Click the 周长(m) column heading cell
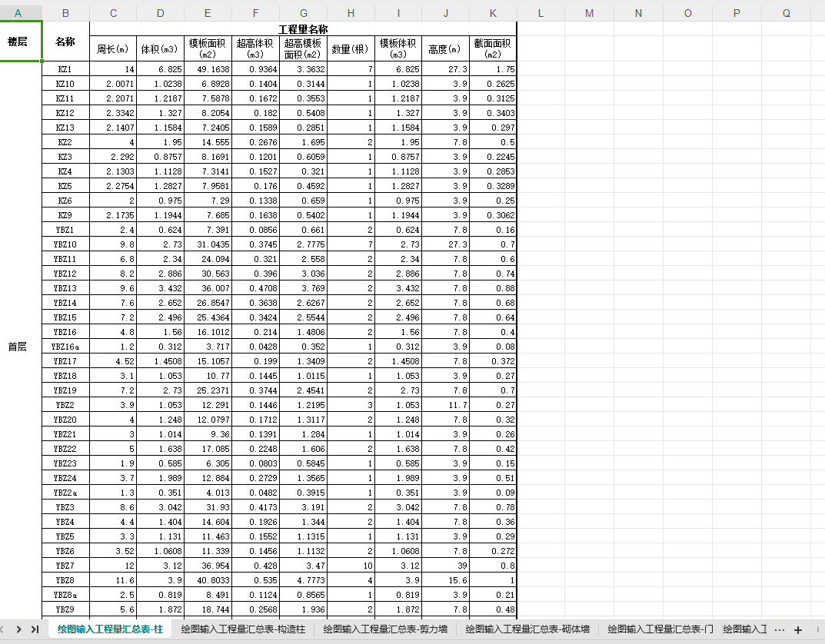This screenshot has width=825, height=644. pos(113,49)
